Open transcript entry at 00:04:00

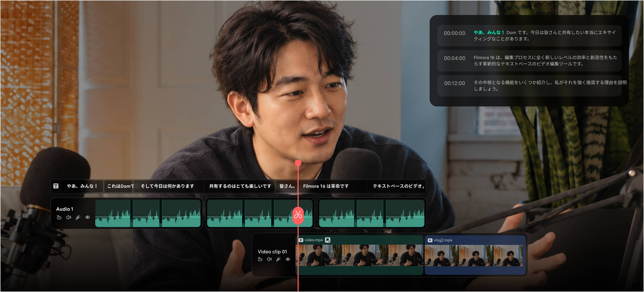coord(529,61)
